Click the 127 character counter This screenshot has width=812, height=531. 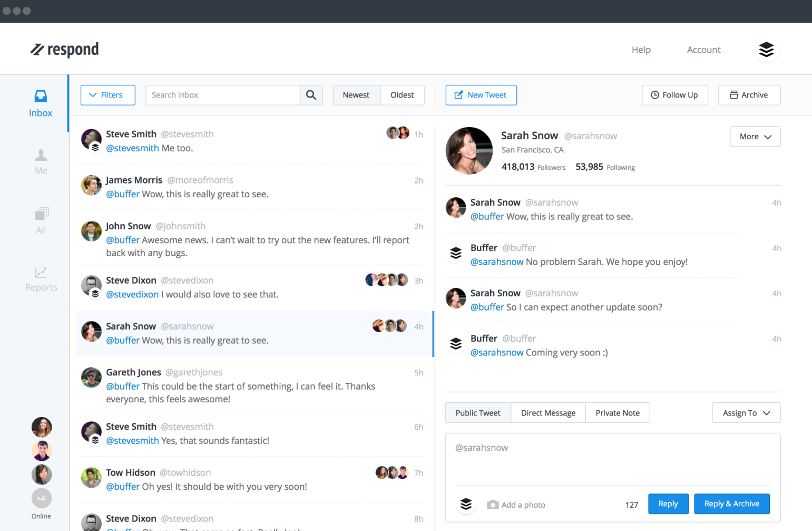tap(632, 505)
